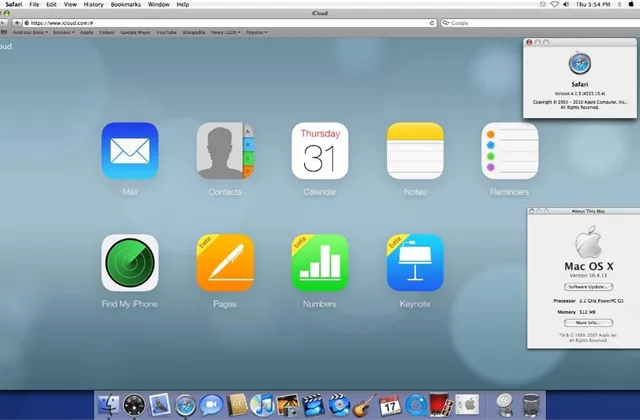Open the Bookmarks menu
Image resolution: width=640 pixels, height=420 pixels.
126,4
